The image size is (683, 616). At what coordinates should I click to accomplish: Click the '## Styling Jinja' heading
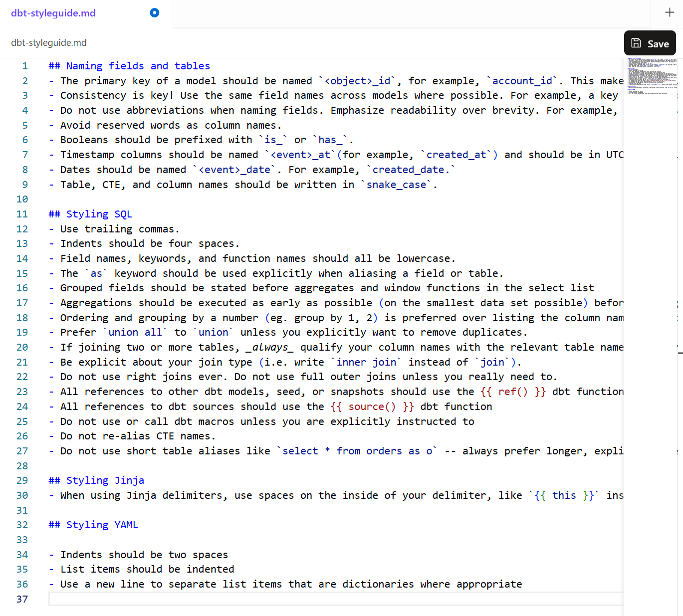click(96, 480)
